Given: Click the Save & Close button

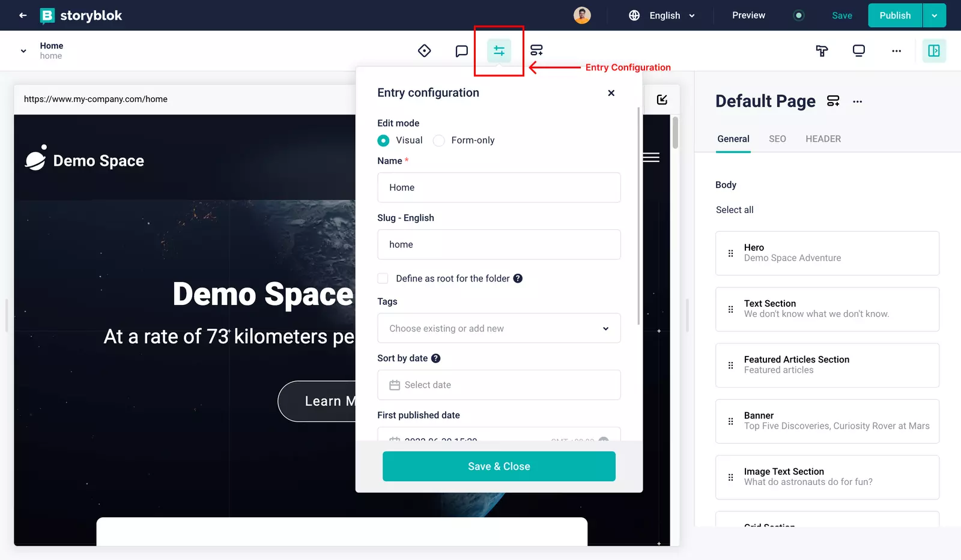Looking at the screenshot, I should coord(499,466).
